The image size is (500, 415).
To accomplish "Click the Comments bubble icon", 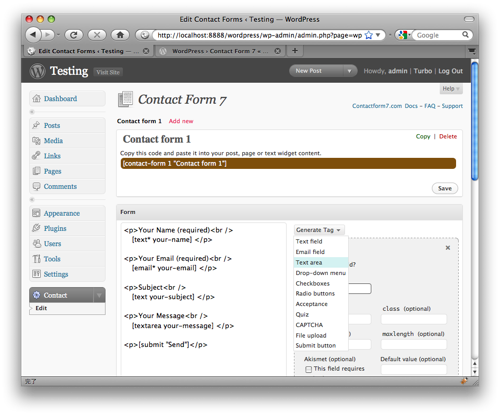I will pyautogui.click(x=36, y=186).
